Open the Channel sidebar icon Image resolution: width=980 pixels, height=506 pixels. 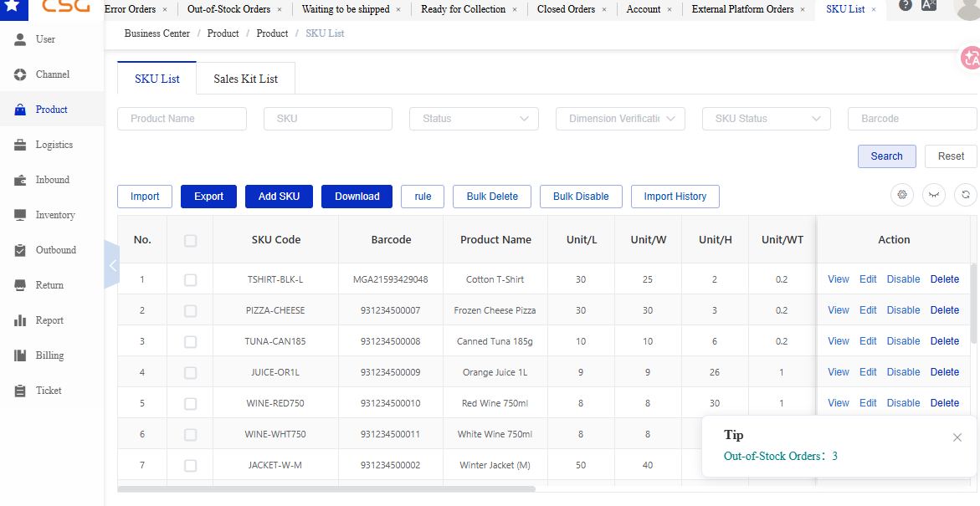21,74
